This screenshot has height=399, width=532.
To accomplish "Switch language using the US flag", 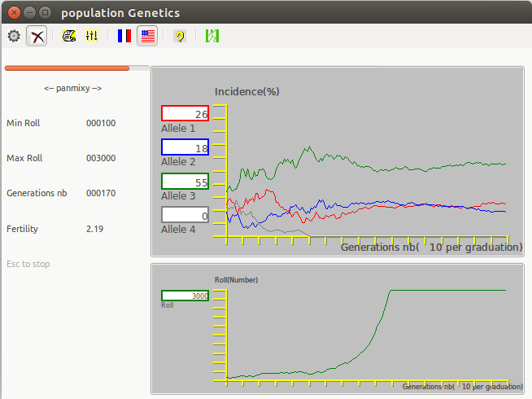I will click(x=147, y=36).
